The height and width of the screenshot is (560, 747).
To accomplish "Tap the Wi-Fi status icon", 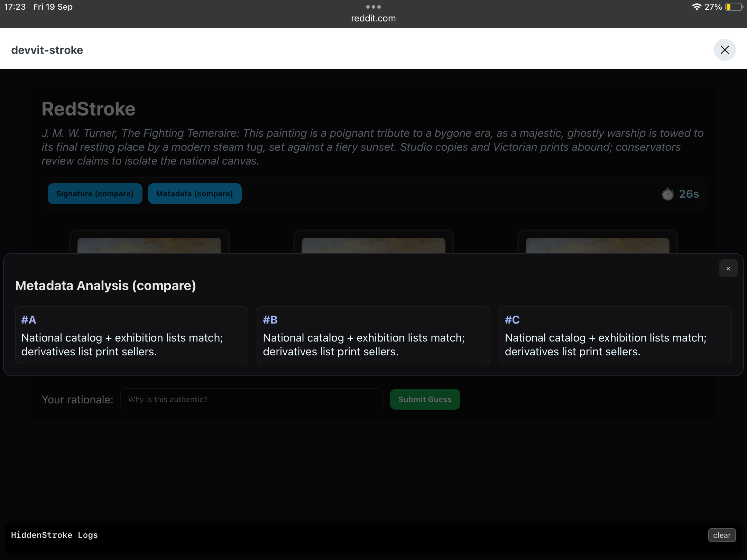I will point(696,7).
